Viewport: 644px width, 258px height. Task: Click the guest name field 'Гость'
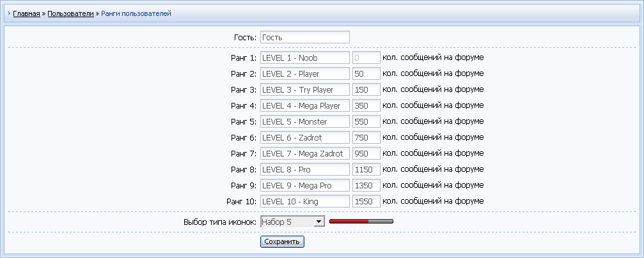304,38
